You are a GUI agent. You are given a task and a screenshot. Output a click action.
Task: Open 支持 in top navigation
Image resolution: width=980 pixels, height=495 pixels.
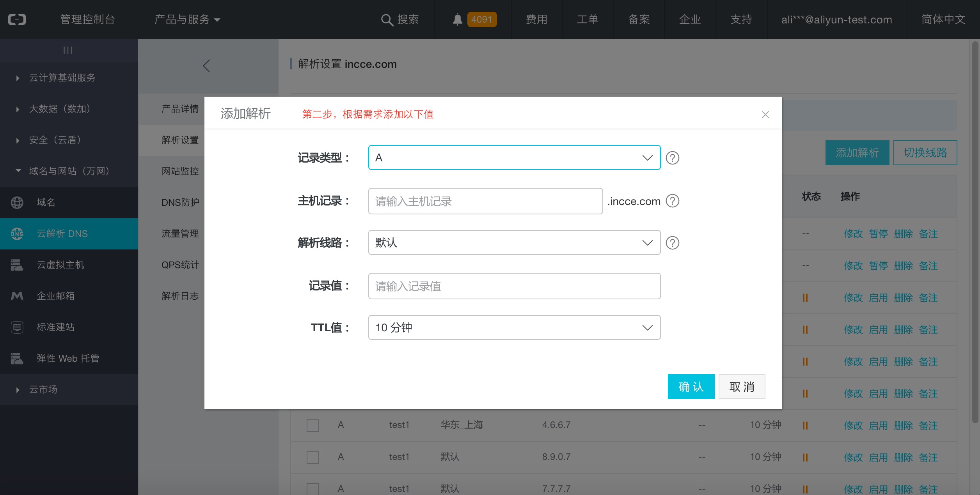[741, 19]
